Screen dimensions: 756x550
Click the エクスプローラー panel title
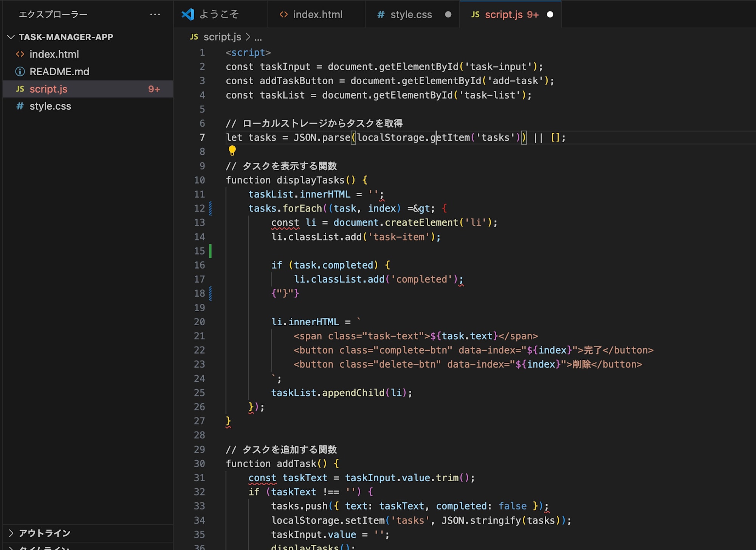tap(53, 14)
